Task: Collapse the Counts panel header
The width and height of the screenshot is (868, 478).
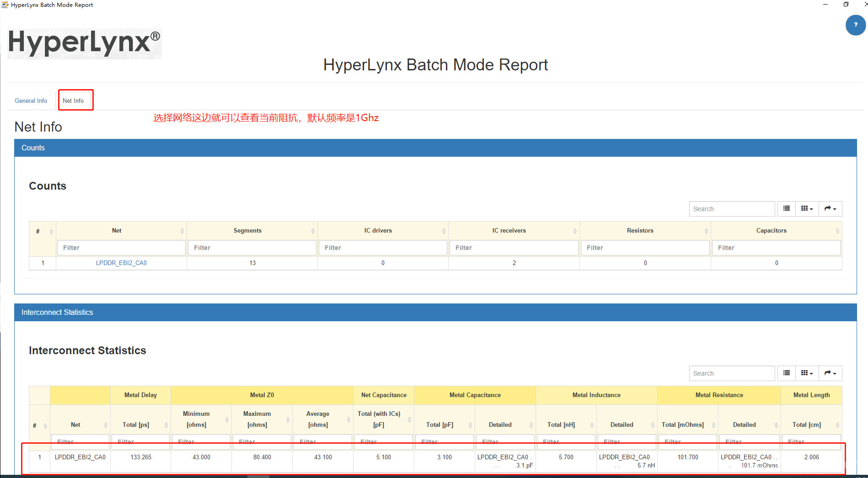Action: [x=435, y=148]
